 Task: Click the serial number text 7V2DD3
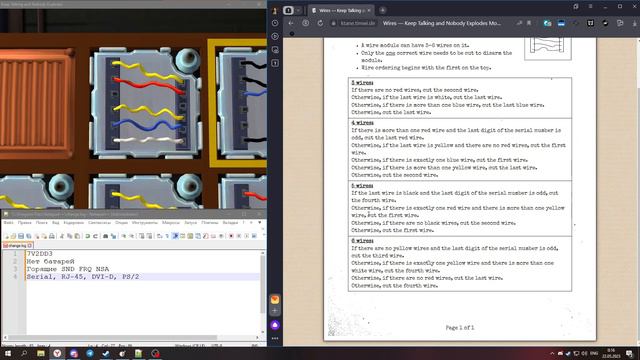[40, 253]
